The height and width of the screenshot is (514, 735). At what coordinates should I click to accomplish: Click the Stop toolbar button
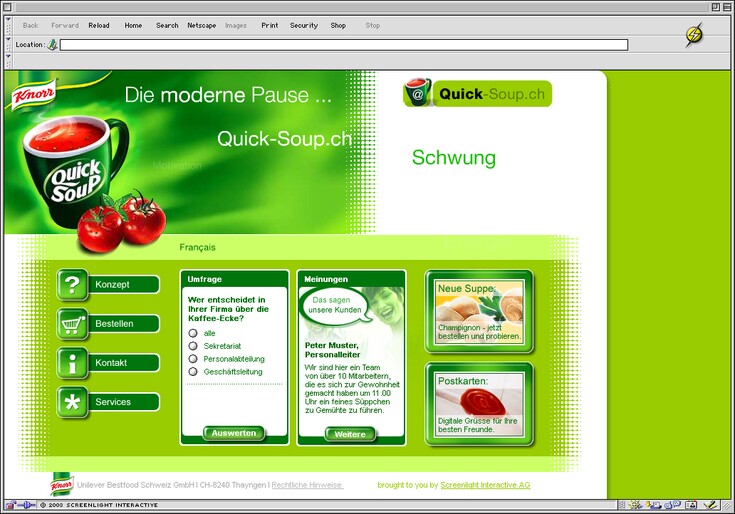373,25
